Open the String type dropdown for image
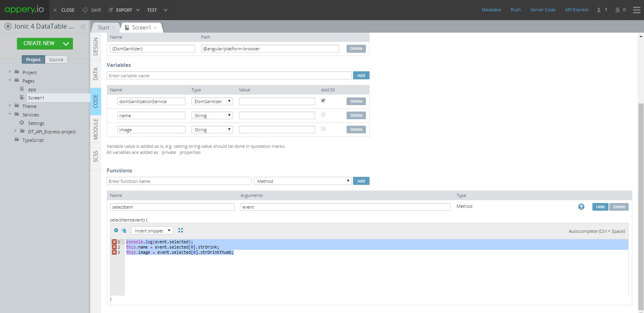Screen dimensions: 644x313 tap(212, 130)
